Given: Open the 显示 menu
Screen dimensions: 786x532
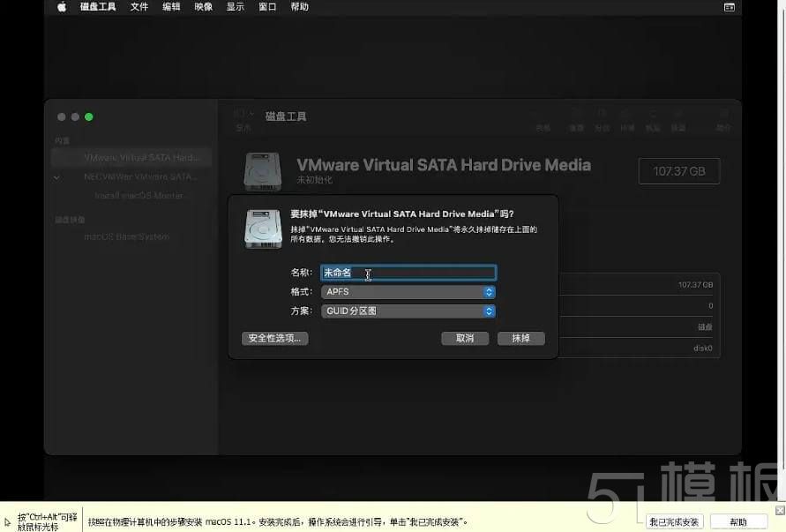Looking at the screenshot, I should pos(234,6).
